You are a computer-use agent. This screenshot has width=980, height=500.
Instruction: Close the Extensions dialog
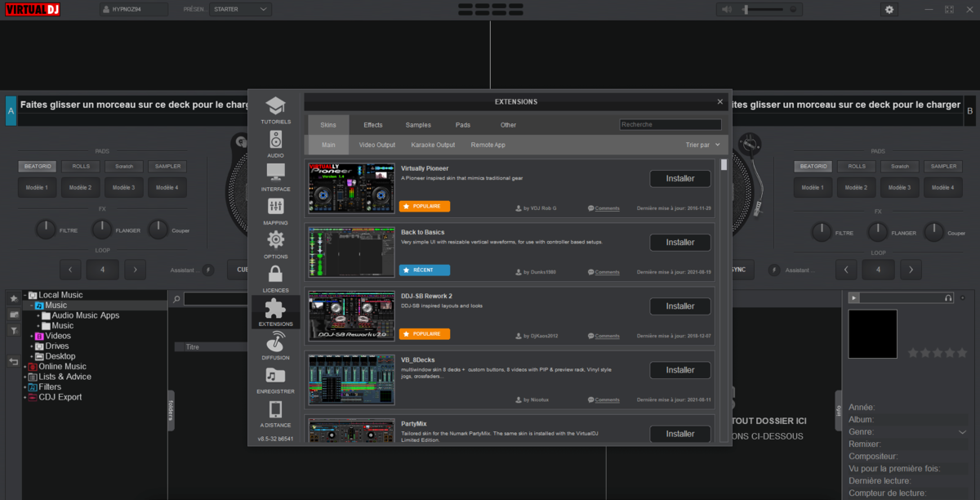pyautogui.click(x=720, y=102)
